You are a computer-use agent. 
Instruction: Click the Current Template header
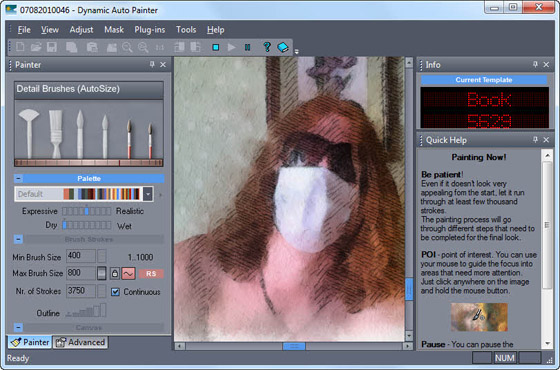coord(484,80)
